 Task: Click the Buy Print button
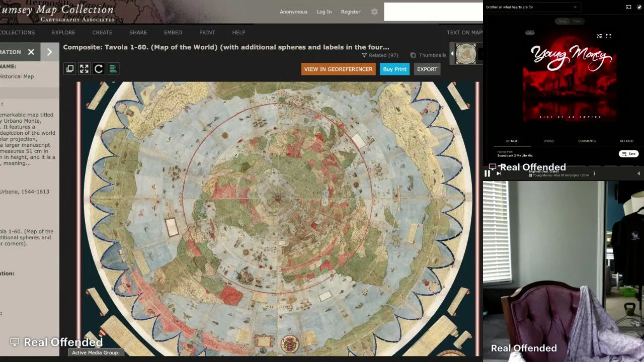point(395,69)
